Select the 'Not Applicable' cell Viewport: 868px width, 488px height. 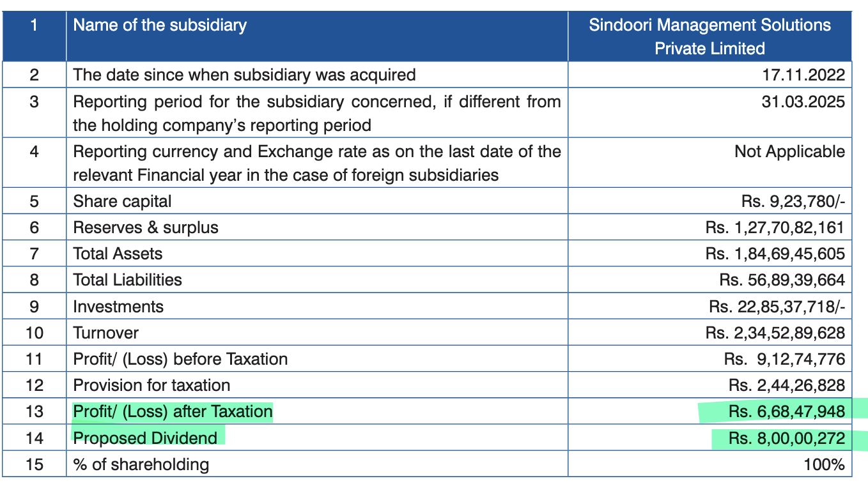(x=789, y=152)
